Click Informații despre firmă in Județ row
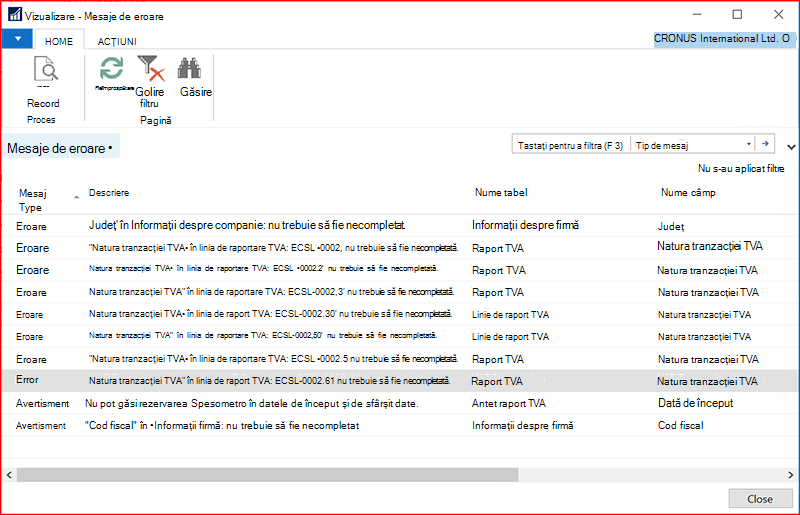This screenshot has height=515, width=800. click(x=525, y=225)
